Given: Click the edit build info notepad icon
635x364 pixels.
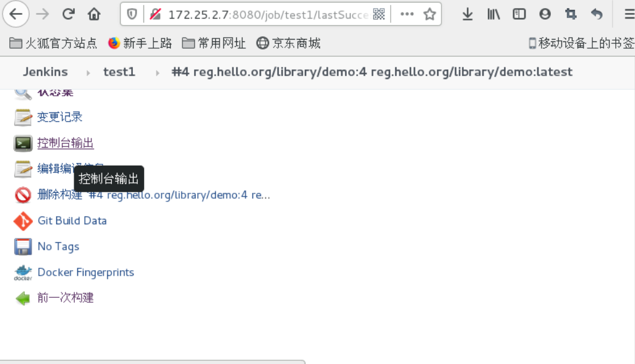Looking at the screenshot, I should [x=23, y=169].
